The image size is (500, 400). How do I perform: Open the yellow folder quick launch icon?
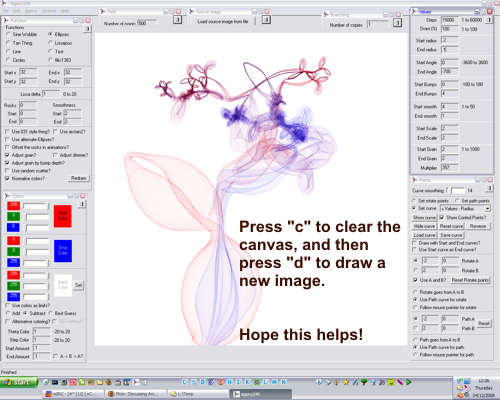[x=100, y=382]
